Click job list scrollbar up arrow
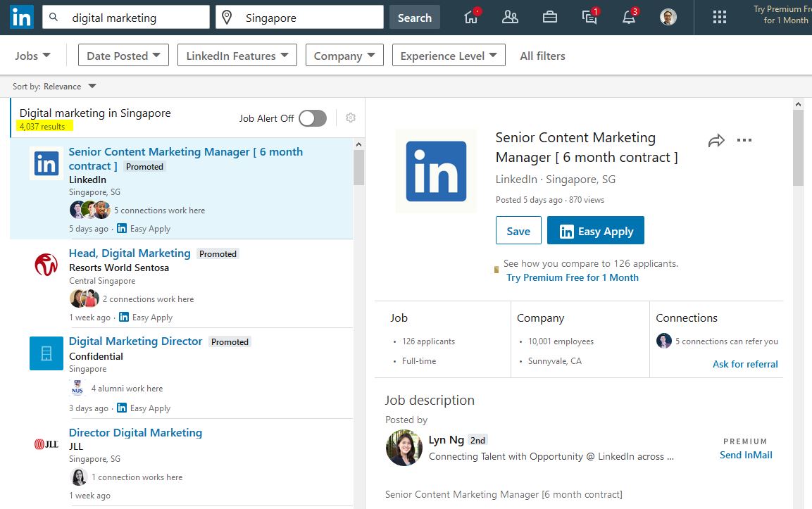 (359, 144)
